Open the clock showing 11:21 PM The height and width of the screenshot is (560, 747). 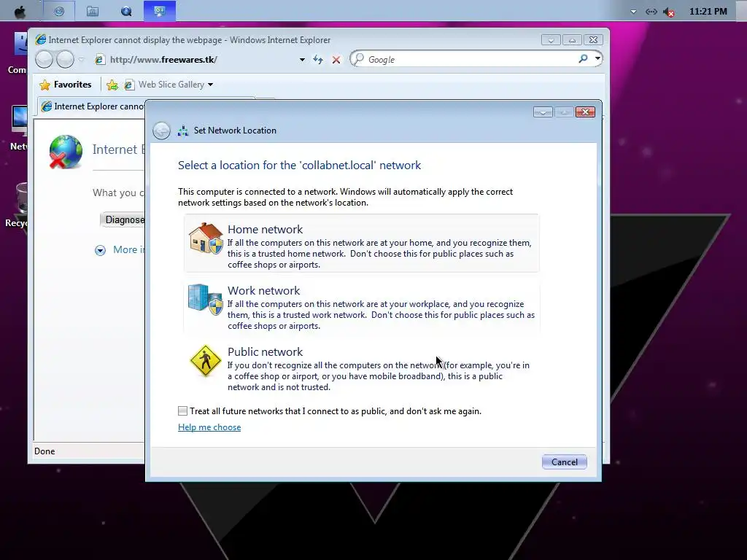coord(708,12)
